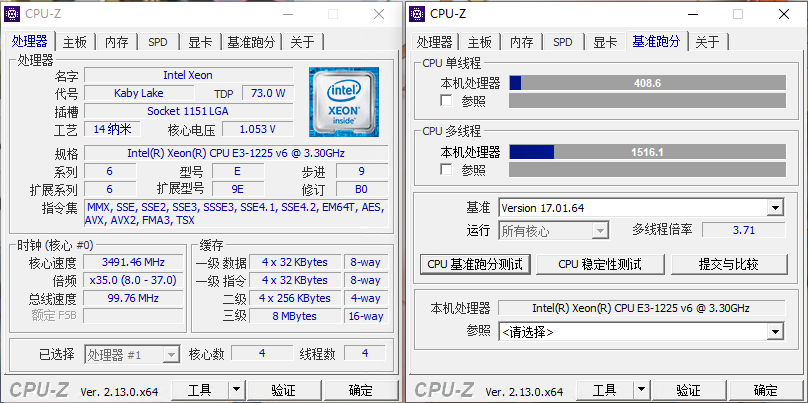Open 关于 tab in right window
Image resolution: width=808 pixels, height=403 pixels.
click(x=708, y=42)
